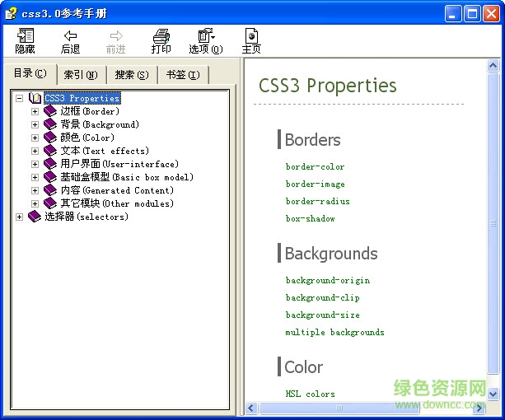Screen dimensions: 505x420
Task: Select the 颜色(Color) tree item label
Action: point(87,138)
